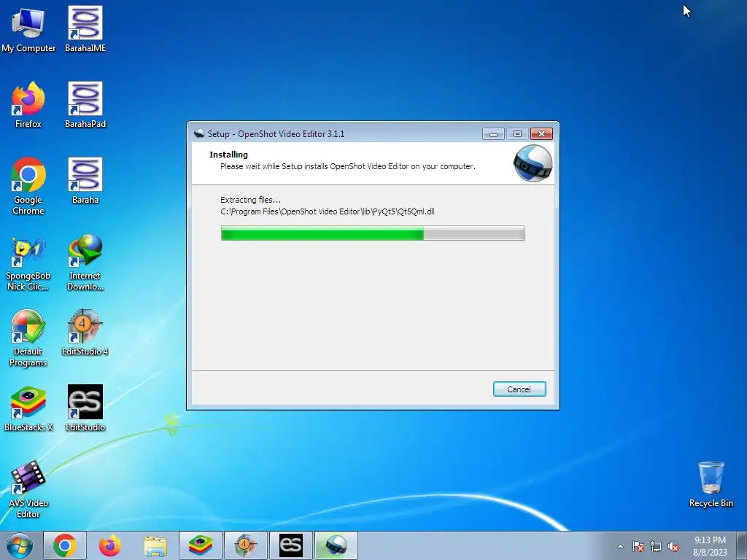Click Google Chrome desktop shortcut
Image resolution: width=747 pixels, height=560 pixels.
(x=28, y=186)
